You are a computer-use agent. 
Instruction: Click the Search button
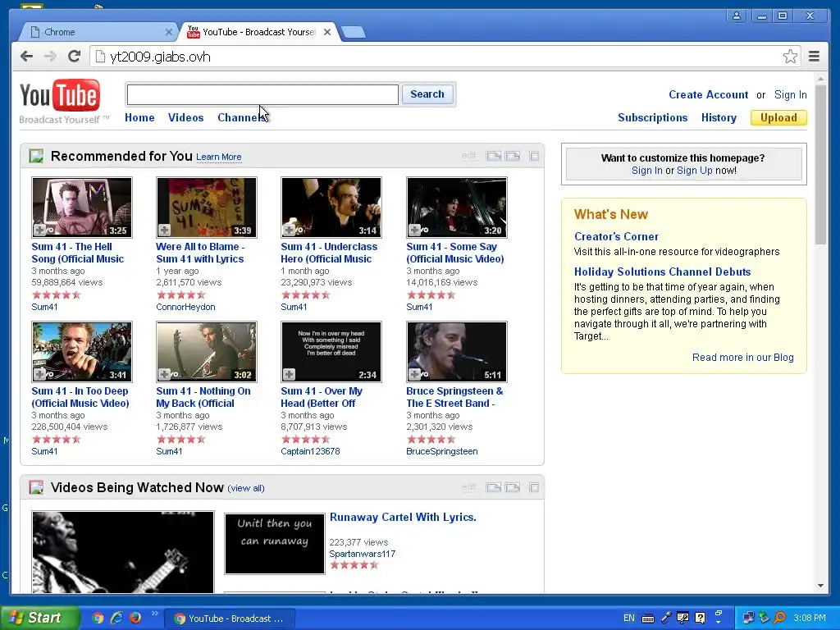427,94
